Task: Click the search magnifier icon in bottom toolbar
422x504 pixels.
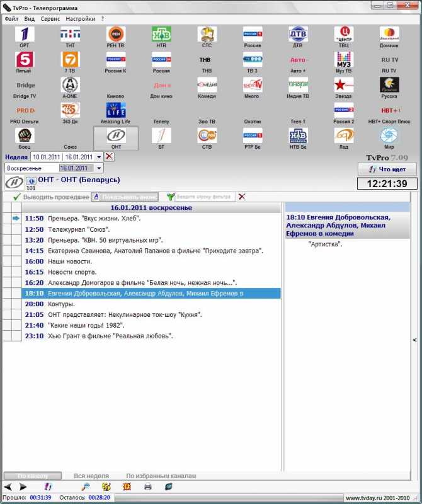Action: [x=86, y=486]
